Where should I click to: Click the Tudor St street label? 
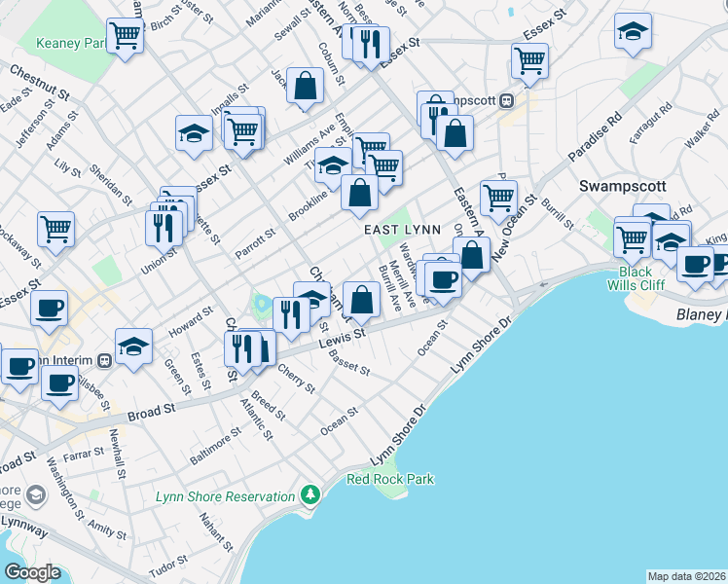[x=168, y=566]
